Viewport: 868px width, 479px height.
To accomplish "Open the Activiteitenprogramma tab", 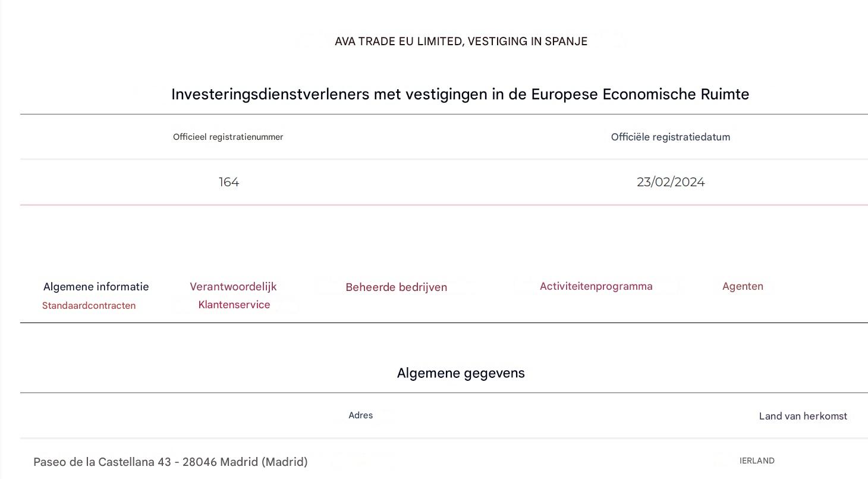I will pos(596,286).
